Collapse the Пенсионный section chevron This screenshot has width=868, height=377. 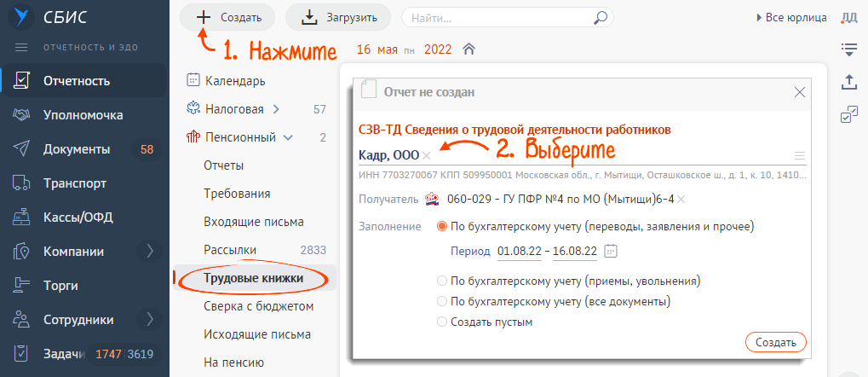point(289,137)
